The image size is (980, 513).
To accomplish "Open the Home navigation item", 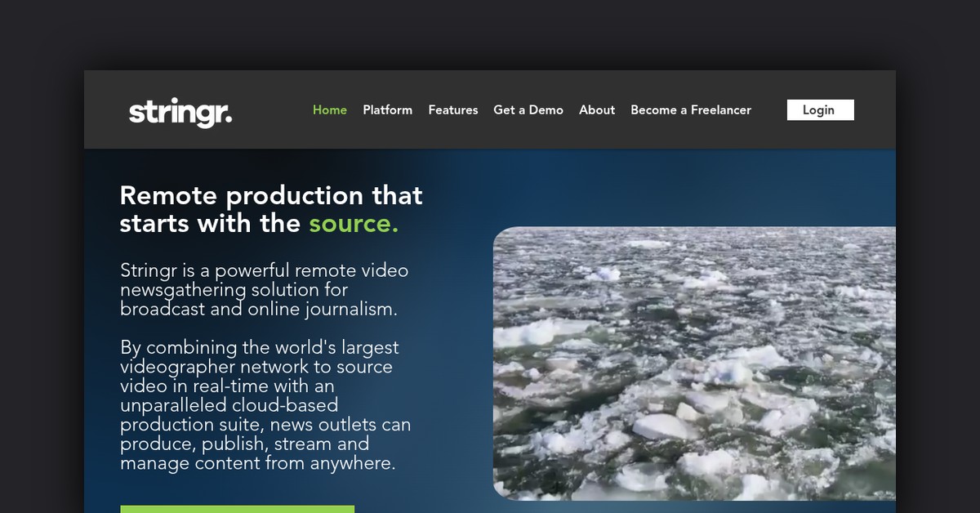I will pyautogui.click(x=330, y=109).
